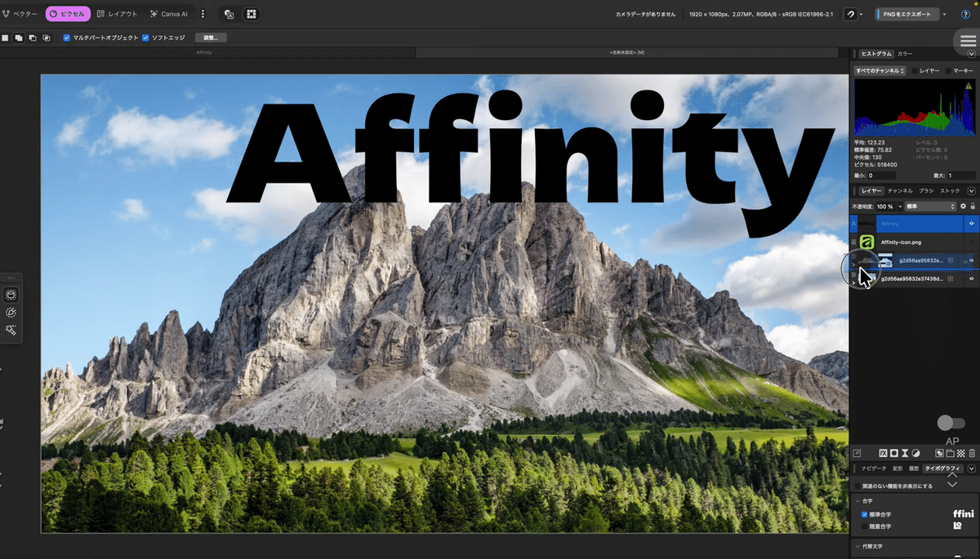980x559 pixels.
Task: Open the layer effects (fx) icon
Action: tap(884, 453)
